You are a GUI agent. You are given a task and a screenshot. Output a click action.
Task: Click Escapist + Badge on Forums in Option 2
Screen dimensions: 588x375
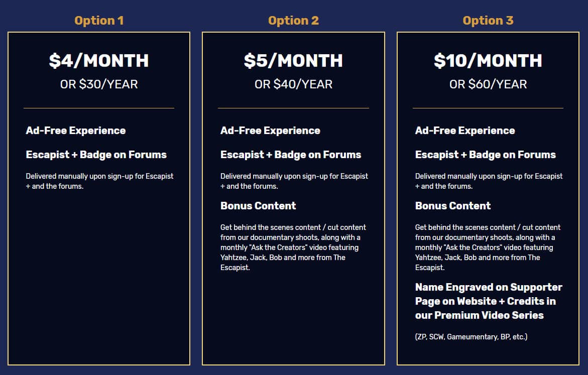(x=291, y=155)
